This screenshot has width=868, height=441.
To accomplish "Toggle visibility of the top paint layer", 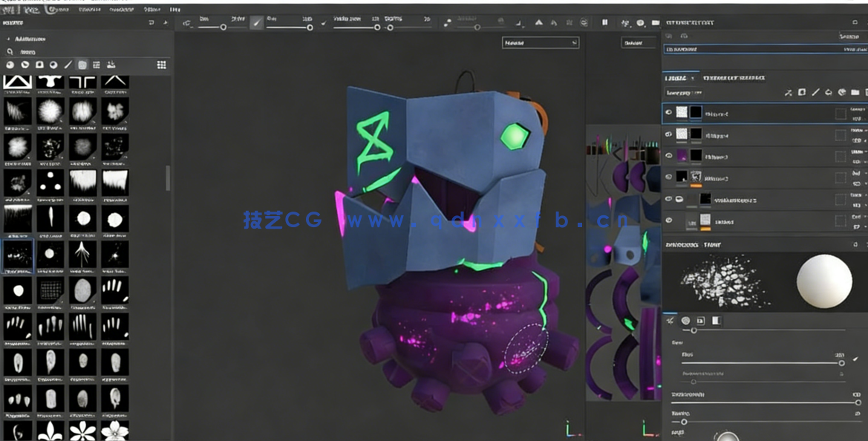I will [669, 112].
